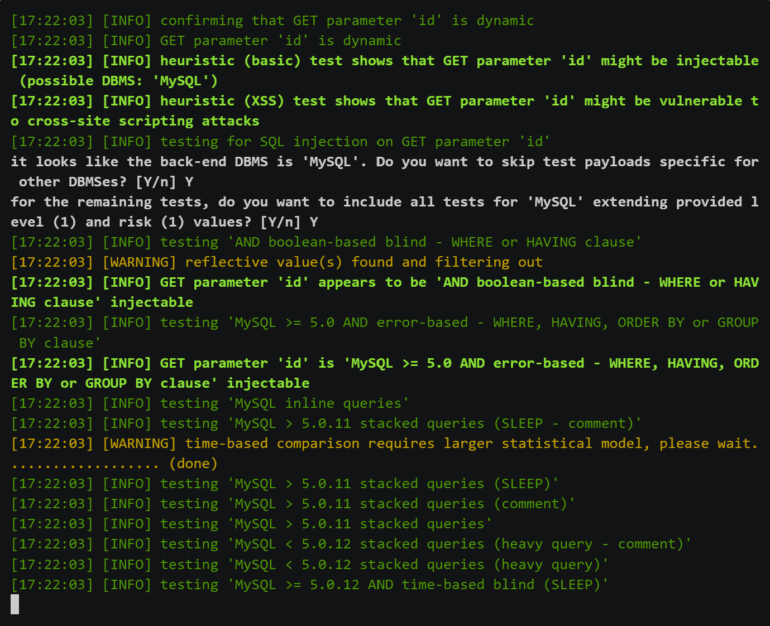Click 'testing for SQL injection on GET parameter' line

coord(280,141)
